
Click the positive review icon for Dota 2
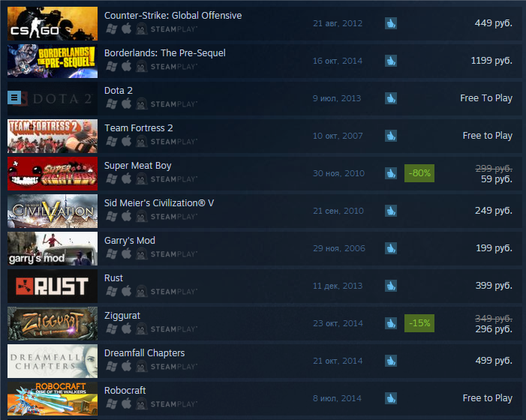click(x=391, y=98)
